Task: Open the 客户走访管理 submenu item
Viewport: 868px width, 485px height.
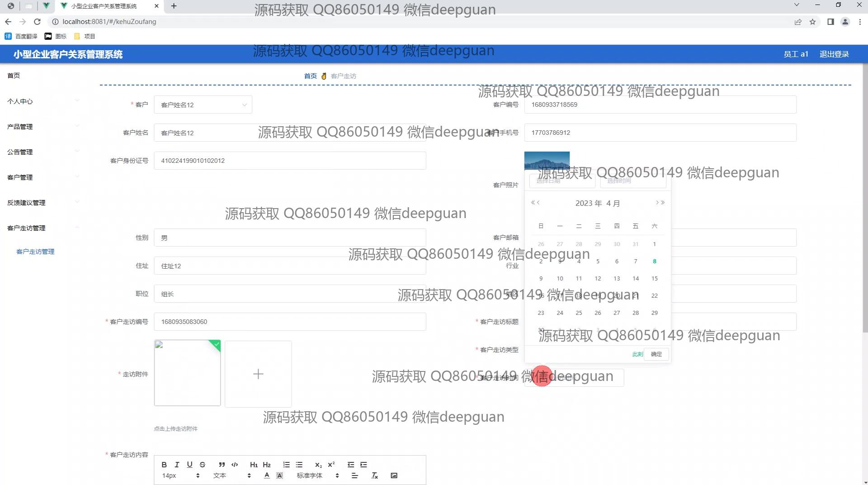Action: click(x=35, y=252)
